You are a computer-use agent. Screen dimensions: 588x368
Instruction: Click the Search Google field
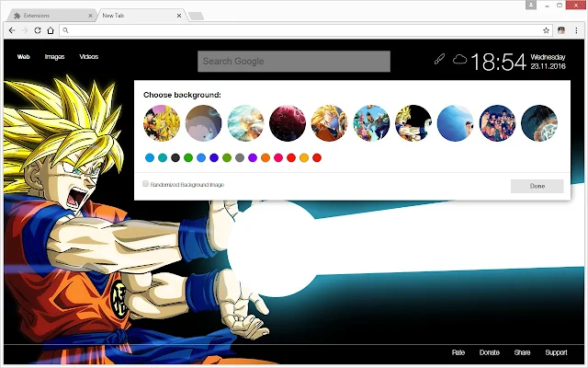pyautogui.click(x=294, y=62)
